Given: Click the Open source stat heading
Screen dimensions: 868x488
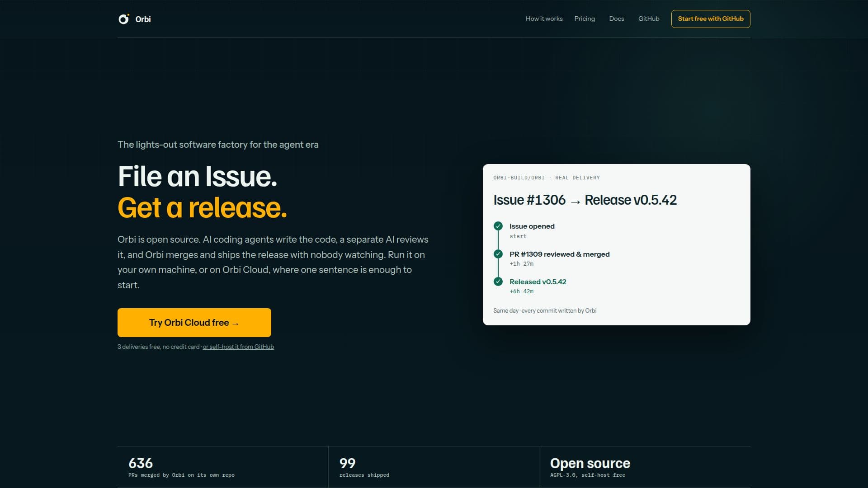Looking at the screenshot, I should point(590,464).
